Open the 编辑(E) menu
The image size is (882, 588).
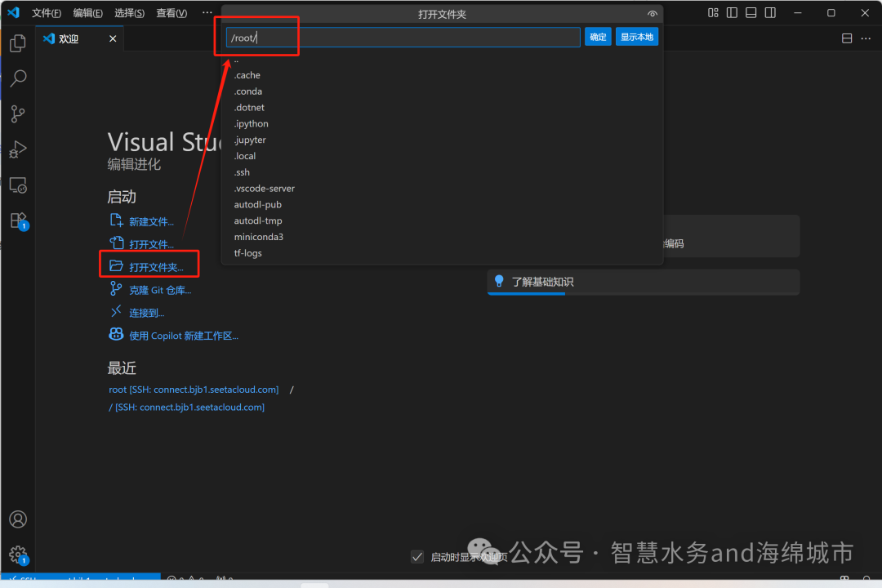point(87,13)
